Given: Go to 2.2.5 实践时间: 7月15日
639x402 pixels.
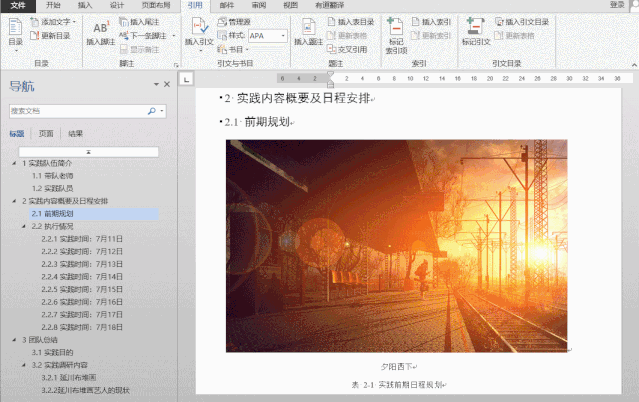Looking at the screenshot, I should click(82, 289).
